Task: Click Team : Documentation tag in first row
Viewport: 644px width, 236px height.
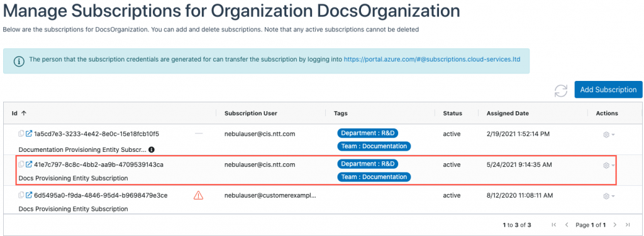Action: 374,146
